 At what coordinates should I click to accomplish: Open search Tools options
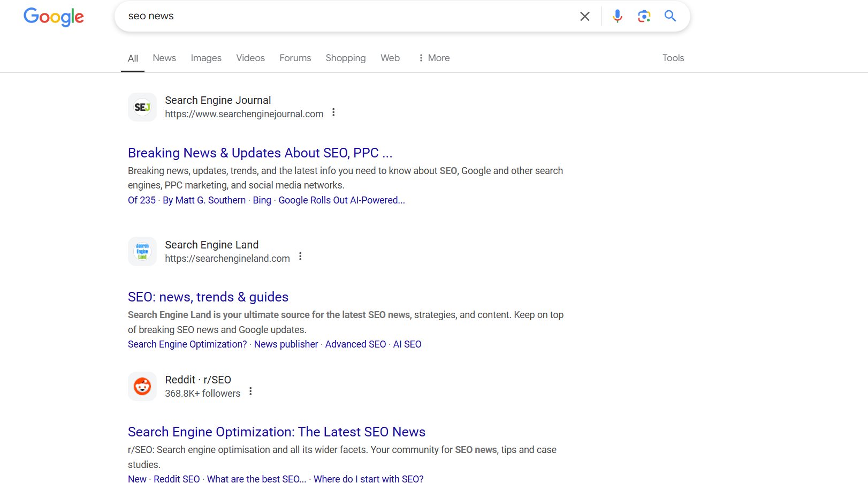tap(673, 58)
